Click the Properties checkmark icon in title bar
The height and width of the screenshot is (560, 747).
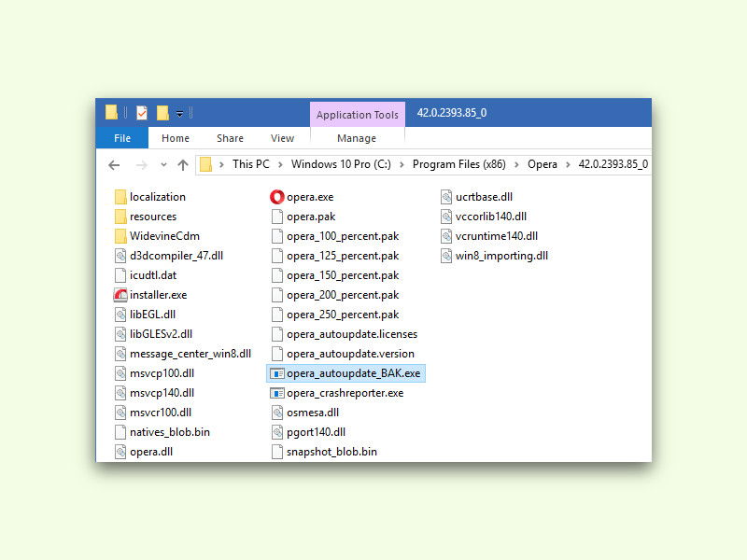pos(142,113)
